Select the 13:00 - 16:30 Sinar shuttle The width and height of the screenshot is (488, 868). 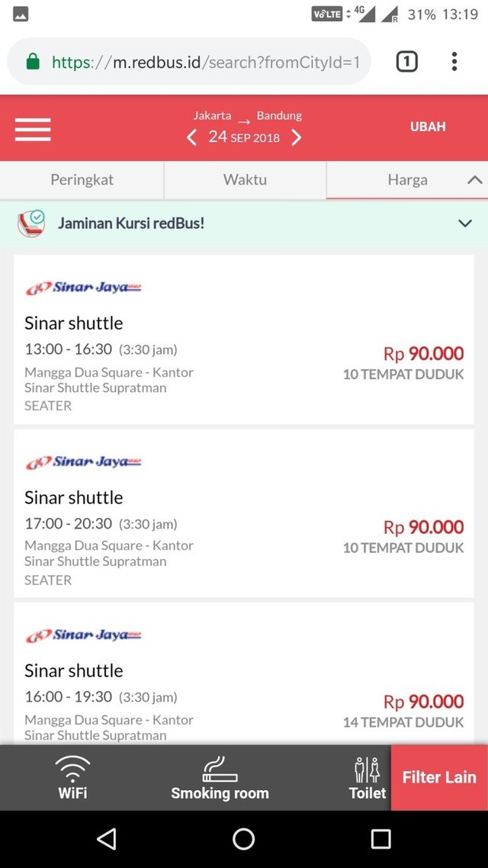(243, 340)
